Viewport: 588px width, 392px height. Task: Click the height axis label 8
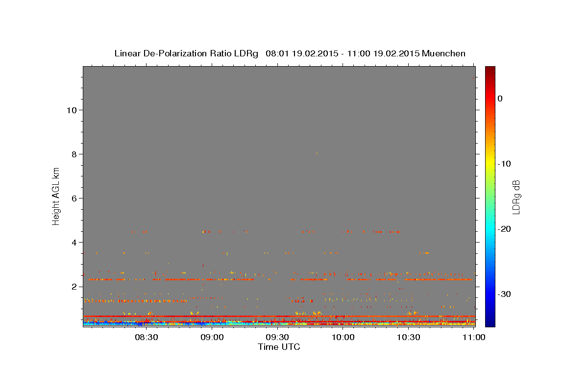[x=73, y=154]
